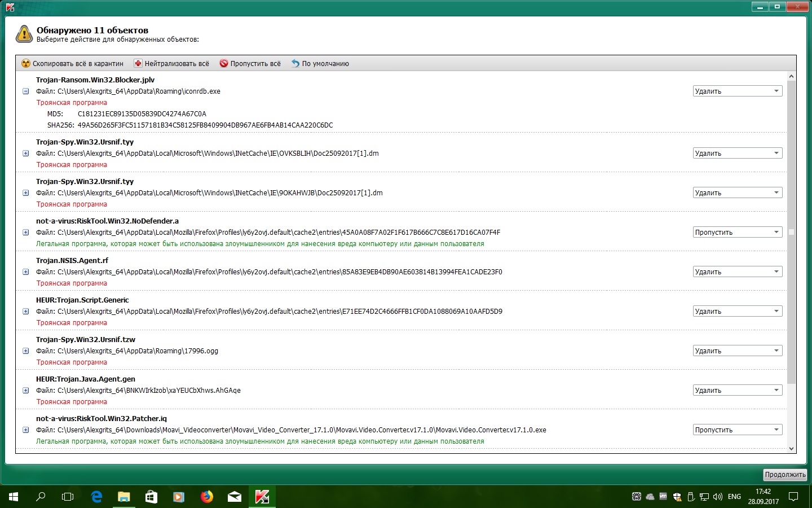Launch Microsoft Edge from the taskbar

[x=96, y=497]
